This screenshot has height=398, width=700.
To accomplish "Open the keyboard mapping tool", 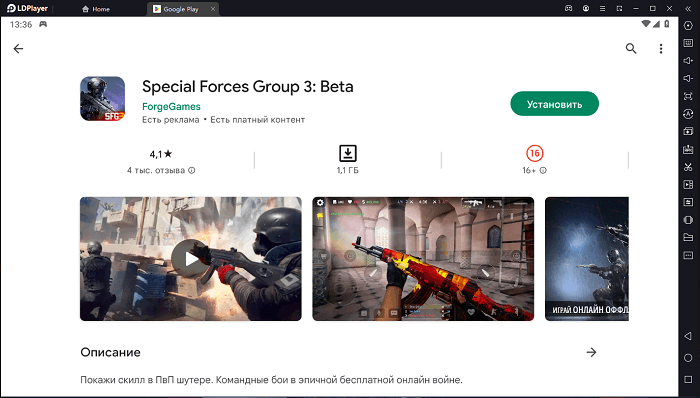I will tap(688, 43).
